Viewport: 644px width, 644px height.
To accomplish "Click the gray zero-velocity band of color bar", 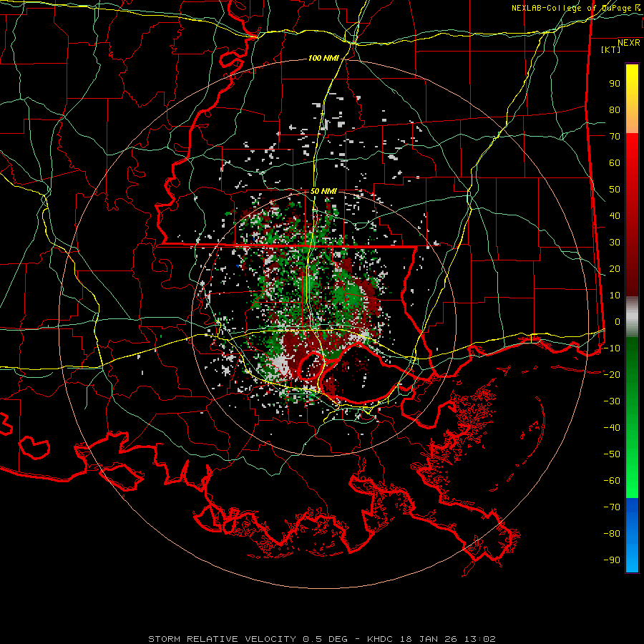I will pyautogui.click(x=632, y=317).
